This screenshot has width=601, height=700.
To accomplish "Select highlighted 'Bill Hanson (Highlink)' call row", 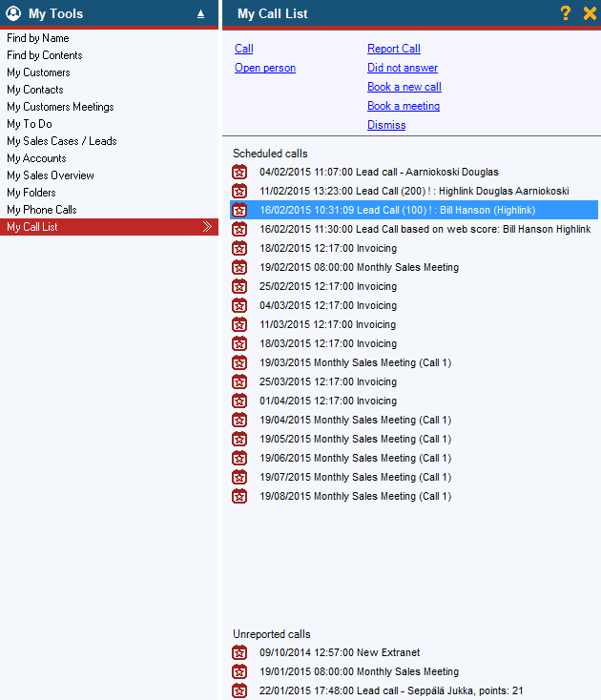I will (414, 210).
